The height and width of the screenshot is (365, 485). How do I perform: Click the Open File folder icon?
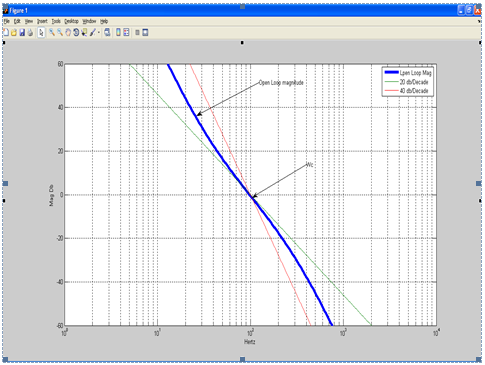[14, 32]
